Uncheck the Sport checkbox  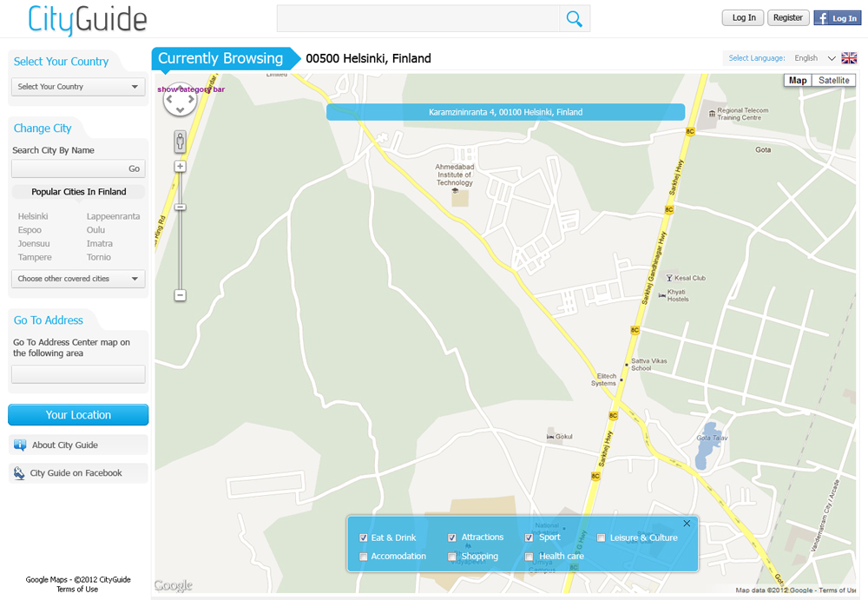click(x=529, y=538)
